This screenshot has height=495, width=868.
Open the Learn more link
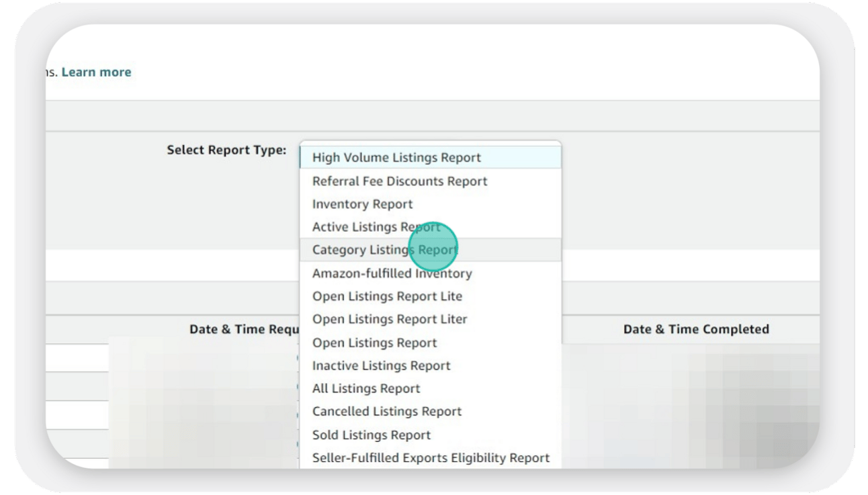96,72
